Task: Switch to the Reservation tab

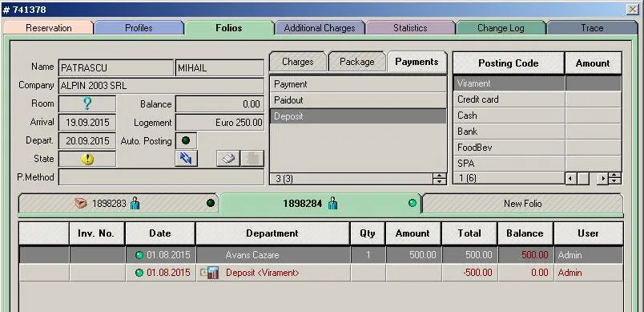Action: [x=49, y=28]
